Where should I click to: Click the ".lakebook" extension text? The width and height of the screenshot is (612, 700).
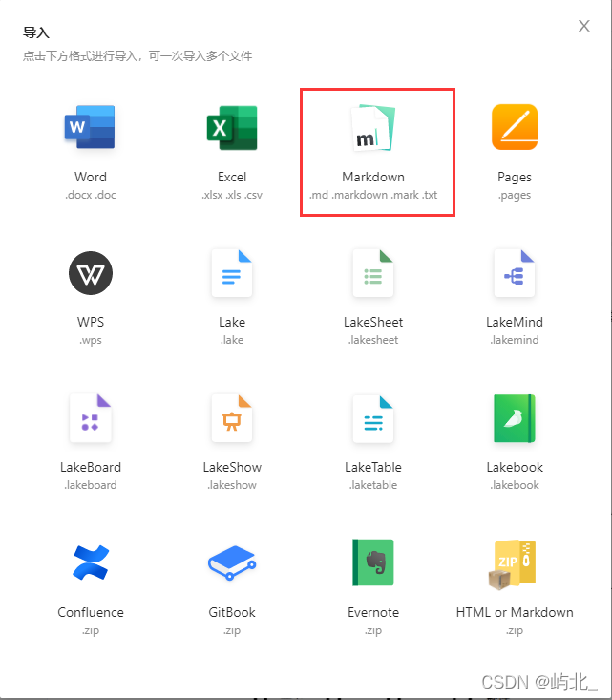pyautogui.click(x=515, y=485)
